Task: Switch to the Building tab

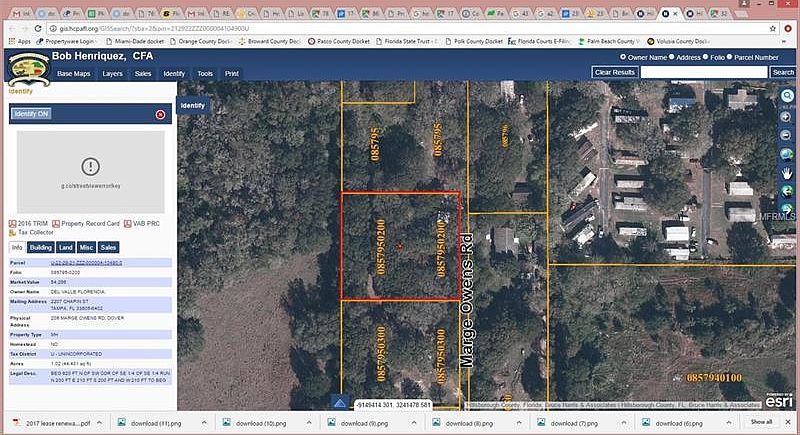Action: tap(41, 247)
